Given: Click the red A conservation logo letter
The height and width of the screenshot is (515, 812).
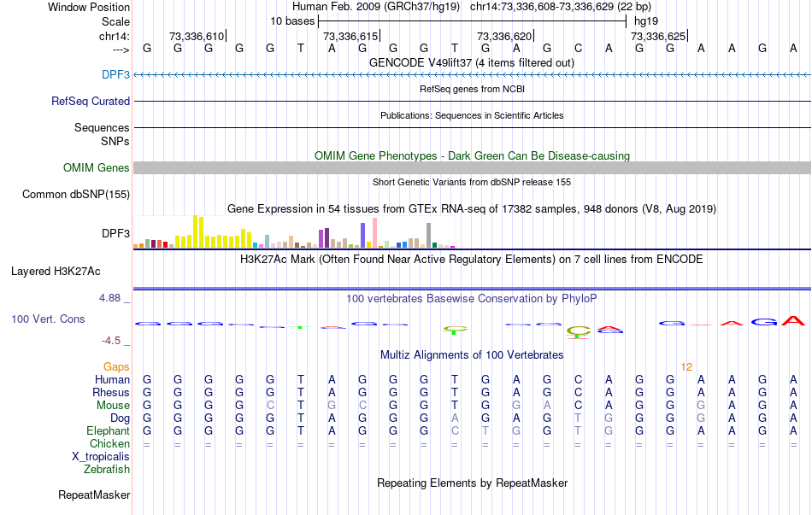Looking at the screenshot, I should pos(793,321).
